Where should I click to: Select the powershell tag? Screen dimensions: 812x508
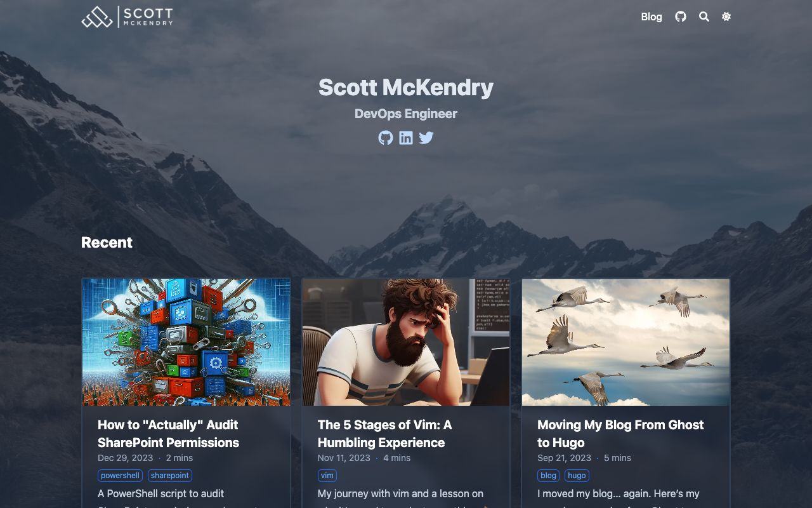point(121,476)
